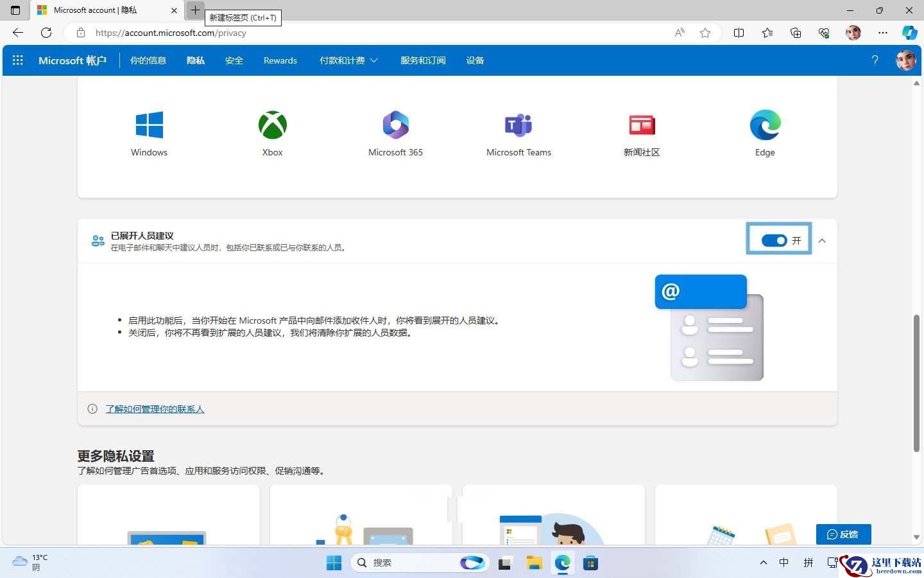Screen dimensions: 924x578
Task: Select the 隐私 navigation tab
Action: [x=196, y=60]
